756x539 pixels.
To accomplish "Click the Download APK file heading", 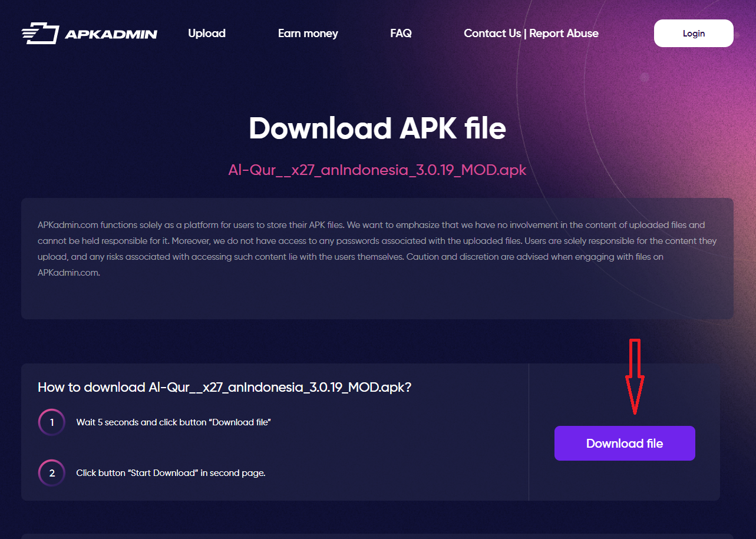I will (x=377, y=128).
